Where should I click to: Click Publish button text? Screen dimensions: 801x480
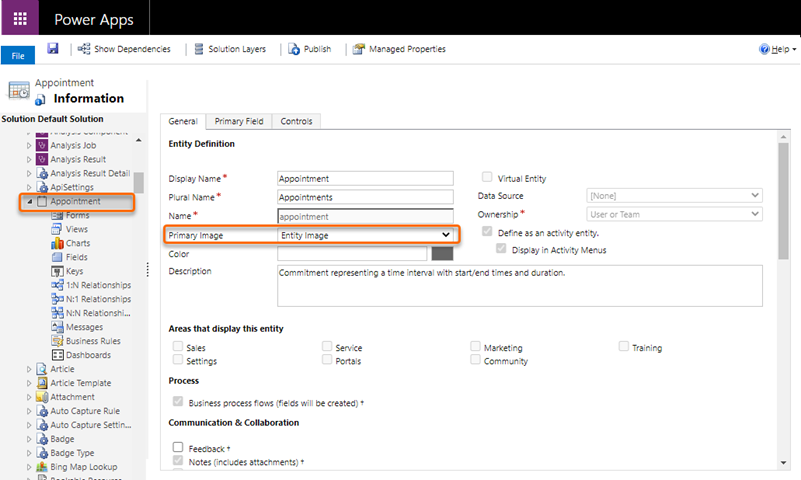point(317,49)
